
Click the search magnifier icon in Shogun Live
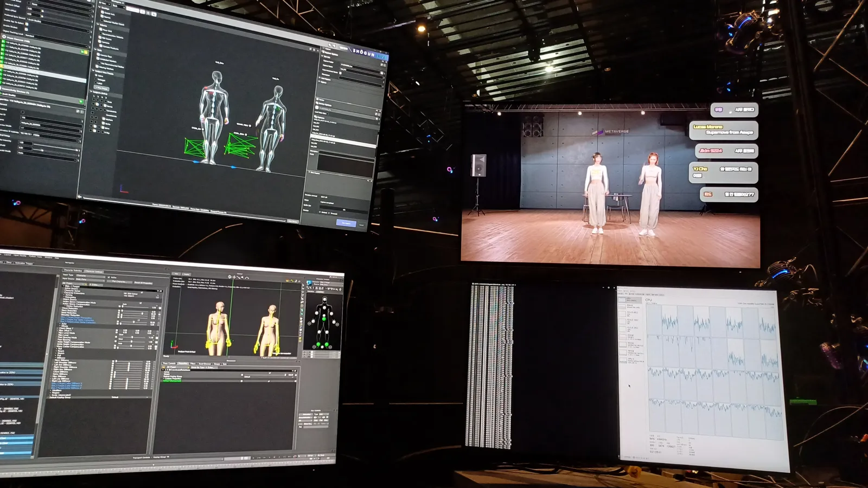(x=330, y=45)
